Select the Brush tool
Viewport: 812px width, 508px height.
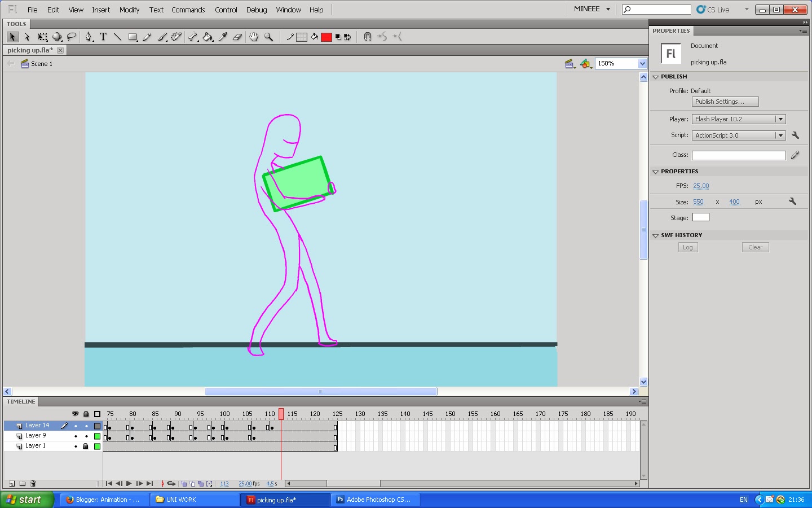[x=162, y=37]
